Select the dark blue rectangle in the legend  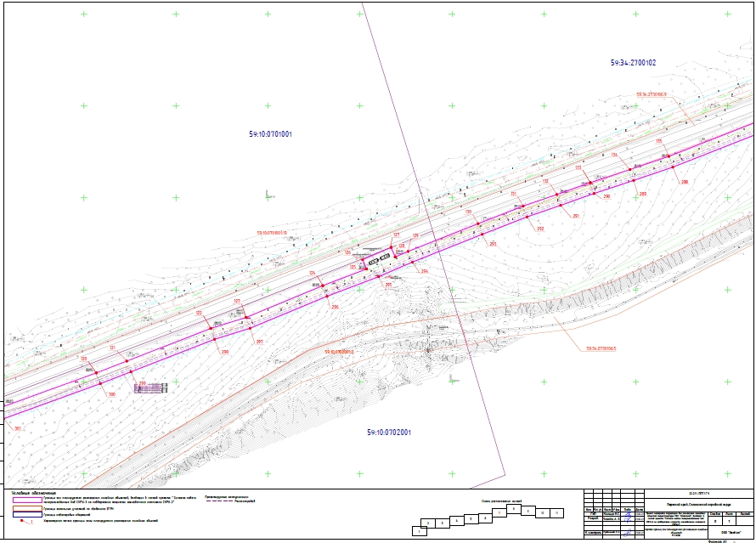point(27,515)
